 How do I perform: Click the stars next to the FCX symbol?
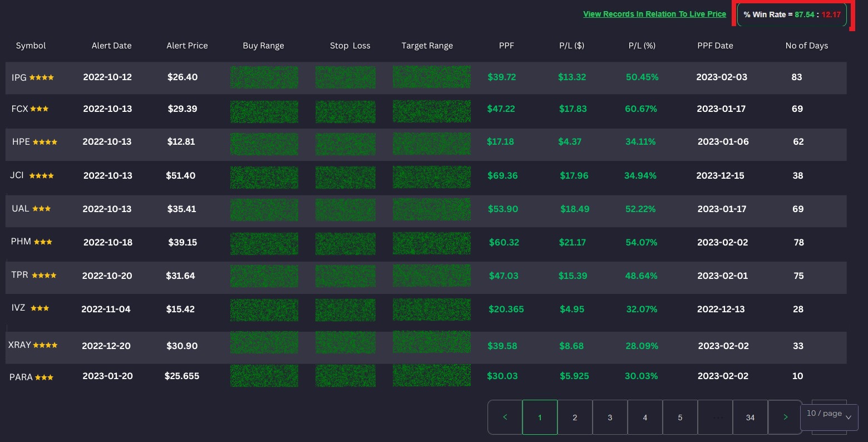(x=40, y=109)
